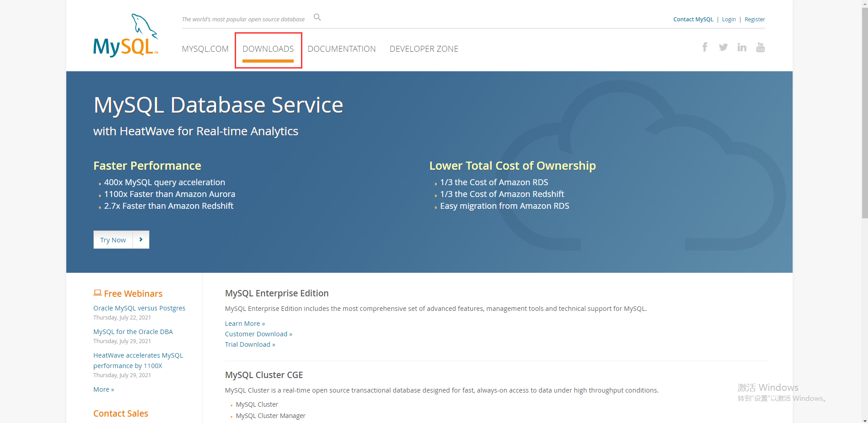Click Lower Total Cost of Ownership heading
Viewport: 868px width, 423px height.
coord(513,166)
